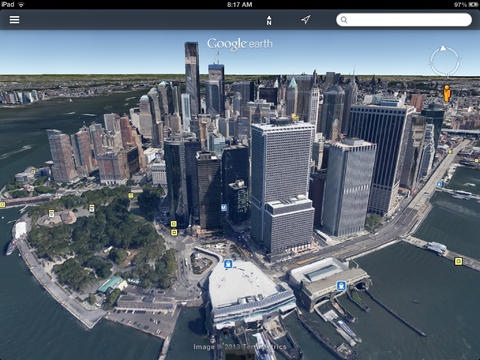Tap the magnifying glass in search box

coord(344,20)
